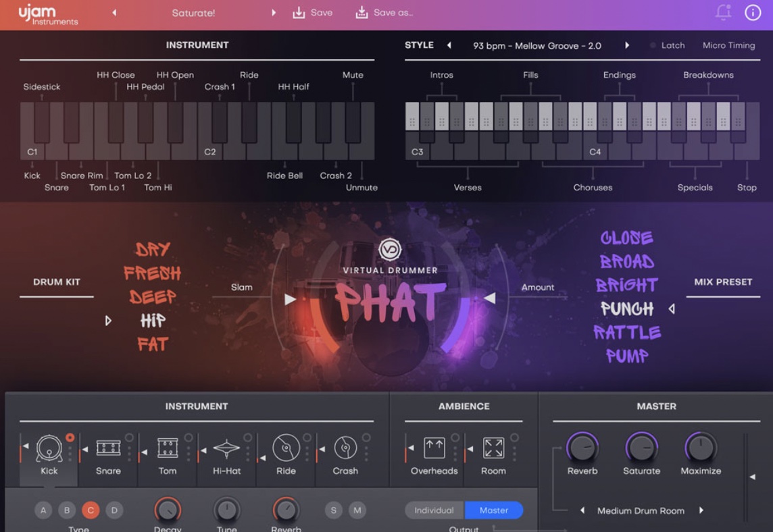Image resolution: width=773 pixels, height=532 pixels.
Task: Select the CLOSE mix preset
Action: click(x=626, y=238)
